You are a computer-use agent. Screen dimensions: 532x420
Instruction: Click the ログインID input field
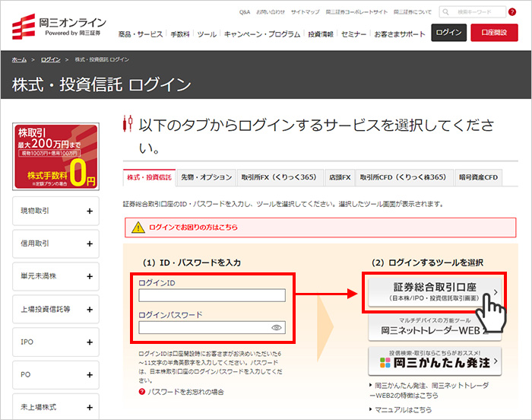pyautogui.click(x=212, y=296)
